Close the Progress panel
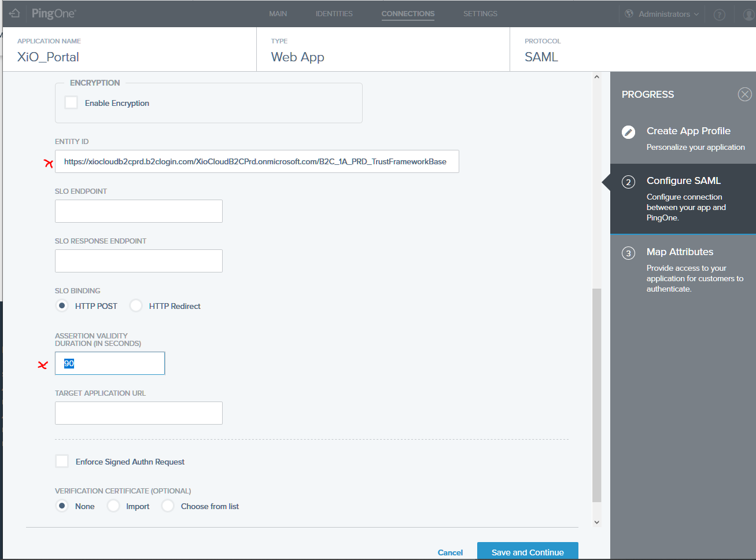 coord(744,94)
